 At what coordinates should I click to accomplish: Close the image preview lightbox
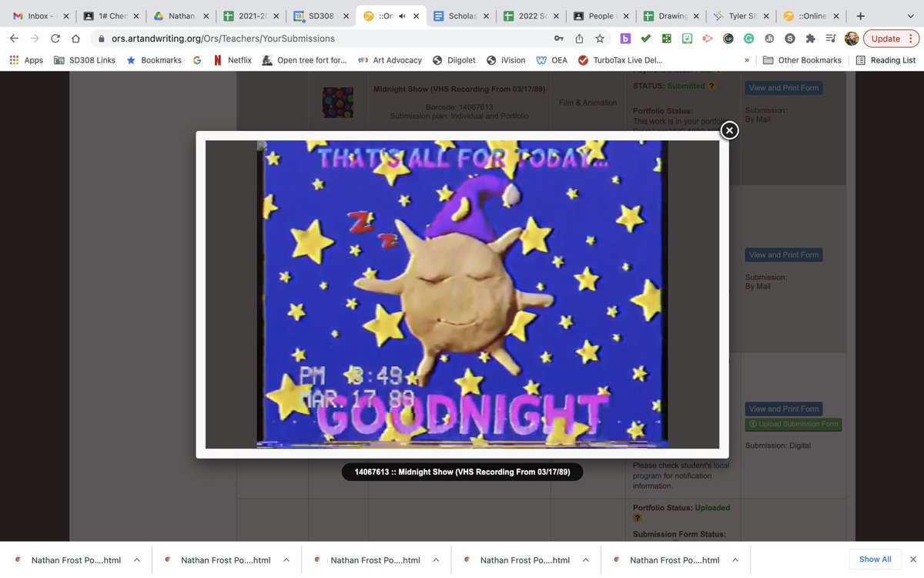click(729, 130)
